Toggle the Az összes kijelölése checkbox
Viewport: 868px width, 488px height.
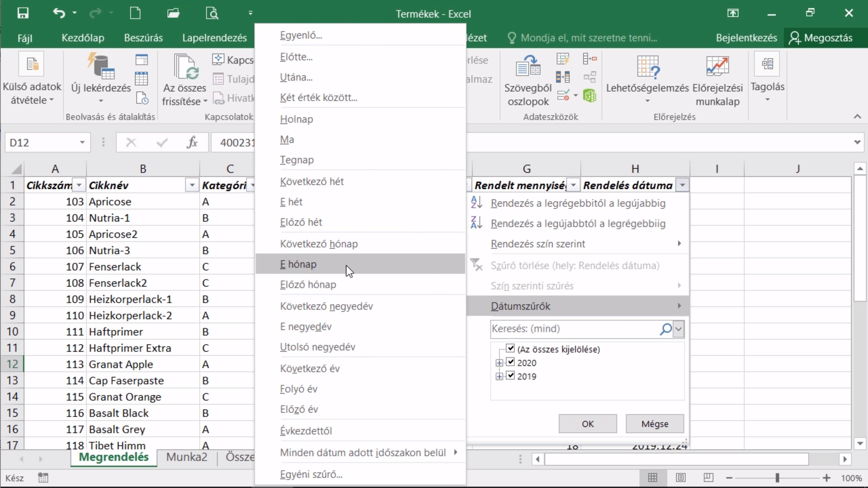tap(511, 348)
